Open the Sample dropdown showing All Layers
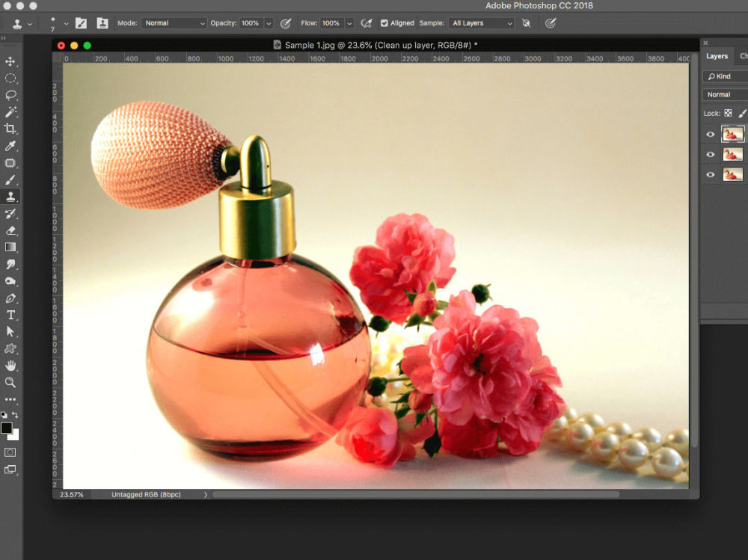Screen dimensions: 748x560 (x=482, y=23)
